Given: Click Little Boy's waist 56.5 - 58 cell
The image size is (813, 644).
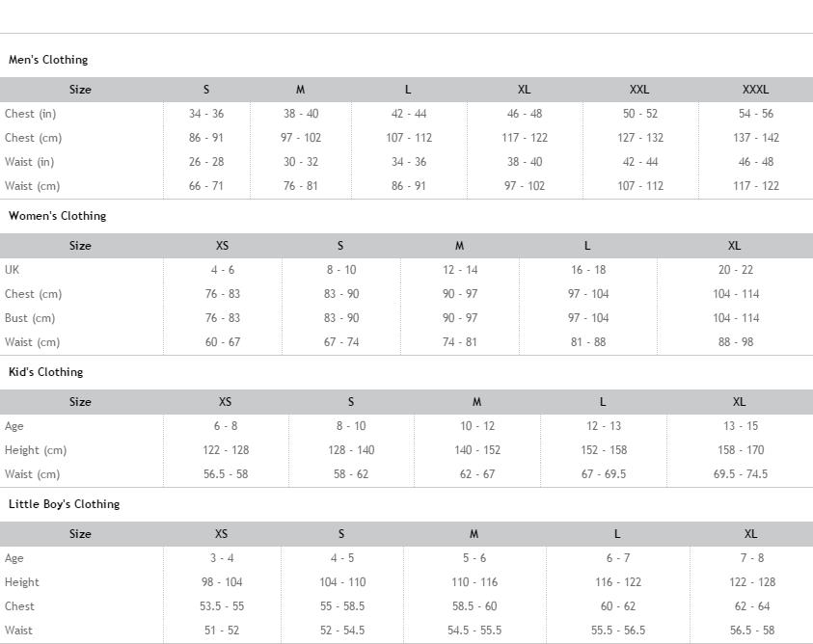Looking at the screenshot, I should [752, 630].
